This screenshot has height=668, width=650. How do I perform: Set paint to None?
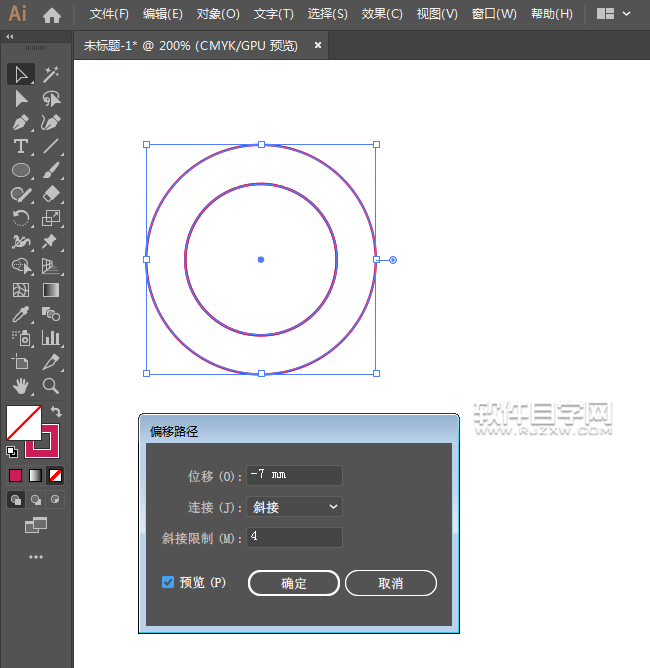[x=56, y=475]
